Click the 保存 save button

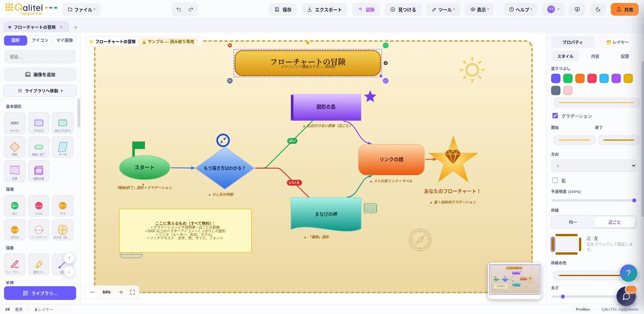(x=283, y=9)
